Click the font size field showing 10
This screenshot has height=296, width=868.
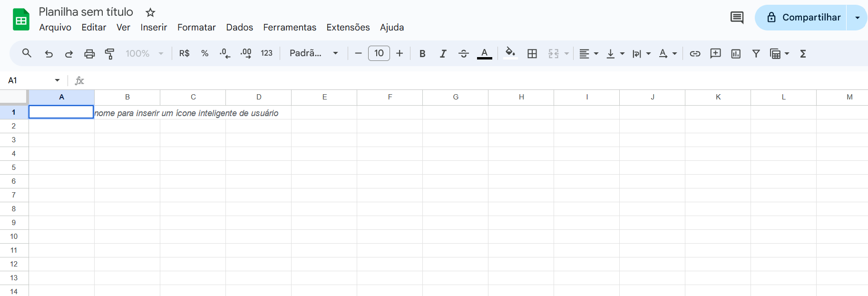point(379,53)
